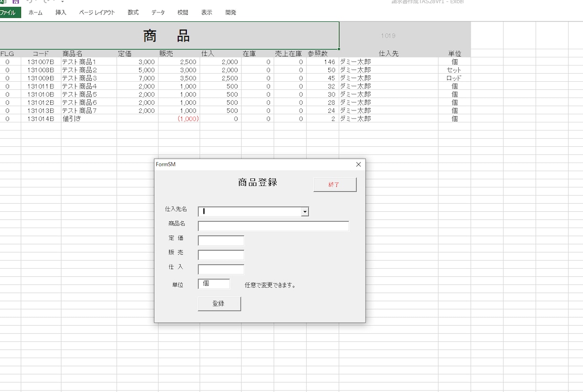583x392 pixels.
Task: Select code cell 131010B
Action: click(41, 94)
